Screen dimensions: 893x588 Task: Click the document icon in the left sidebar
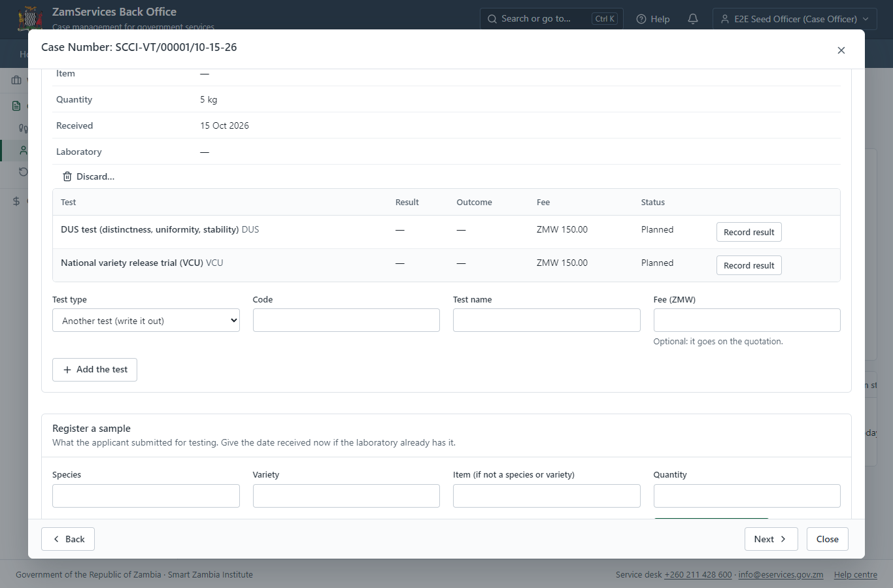tap(16, 106)
